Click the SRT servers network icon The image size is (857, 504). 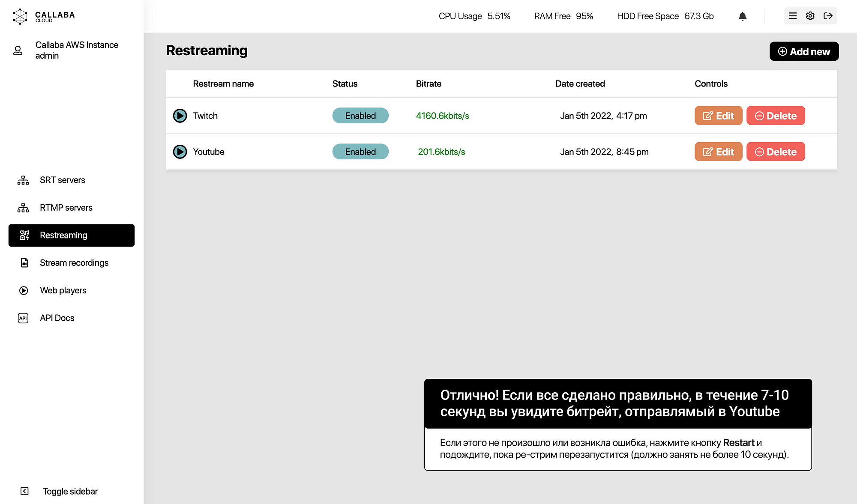(x=23, y=180)
